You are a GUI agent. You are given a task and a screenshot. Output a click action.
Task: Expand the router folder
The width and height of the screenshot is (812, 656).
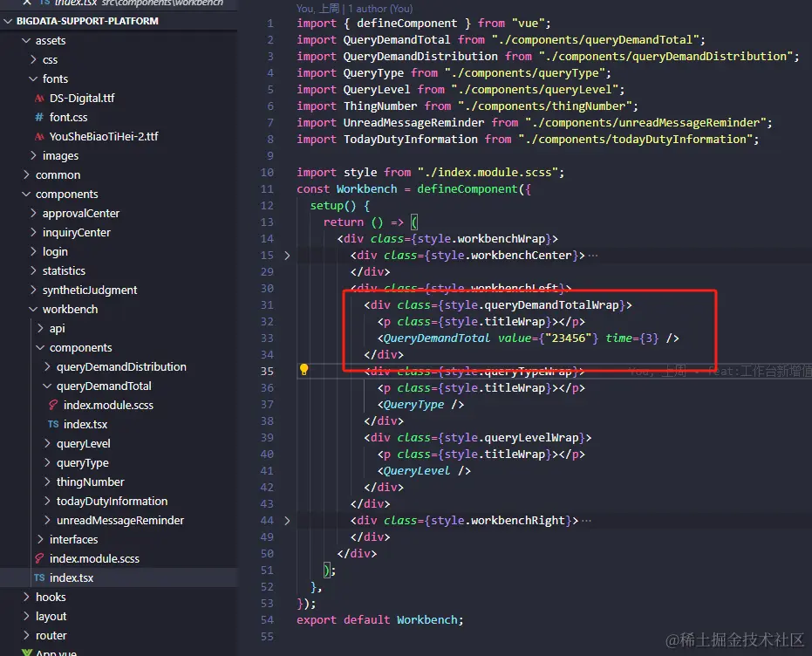pos(26,635)
